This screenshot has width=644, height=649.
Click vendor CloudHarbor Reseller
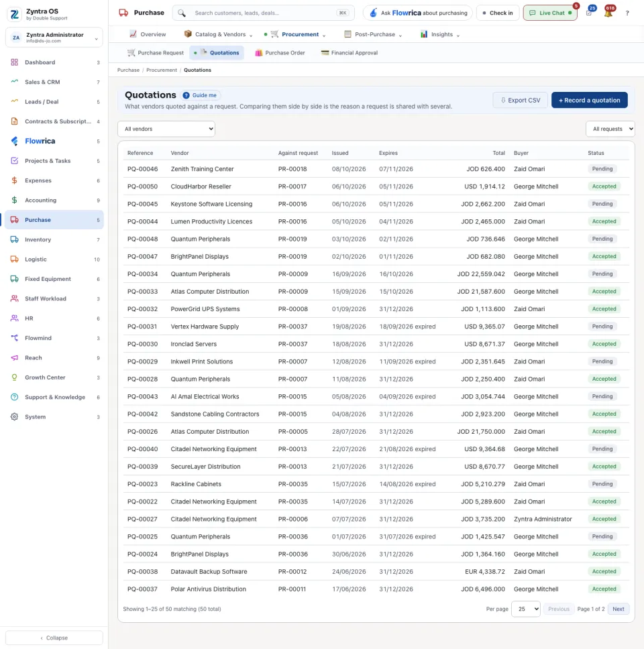click(201, 186)
